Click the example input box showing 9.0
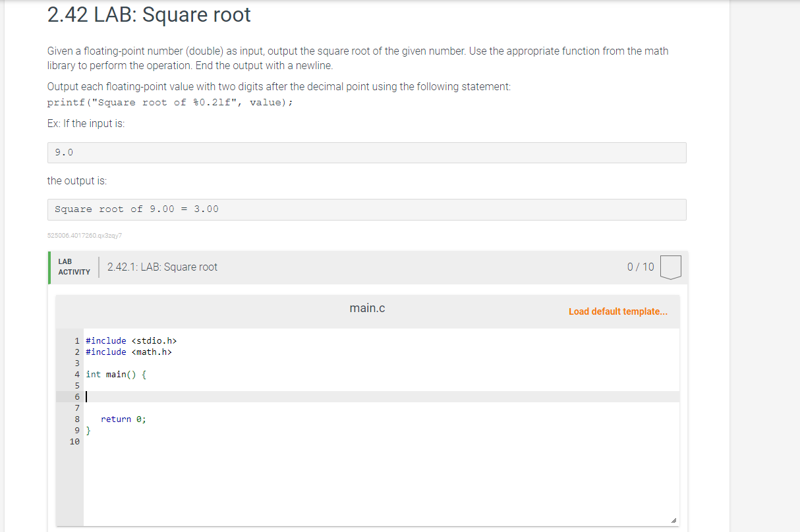The image size is (800, 532). [x=366, y=152]
